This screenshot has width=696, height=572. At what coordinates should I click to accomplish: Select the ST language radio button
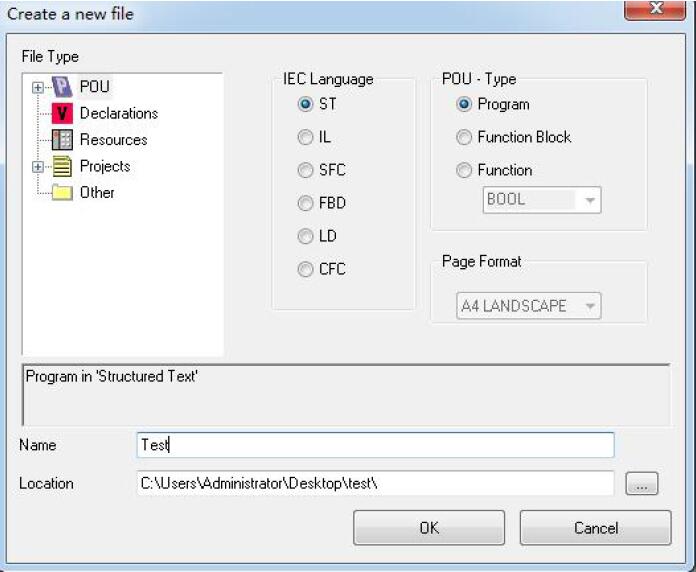pyautogui.click(x=305, y=105)
